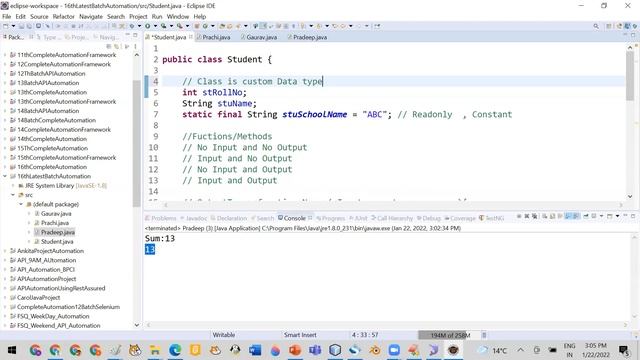
Task: Open the Javadoc view tab
Action: click(x=193, y=218)
